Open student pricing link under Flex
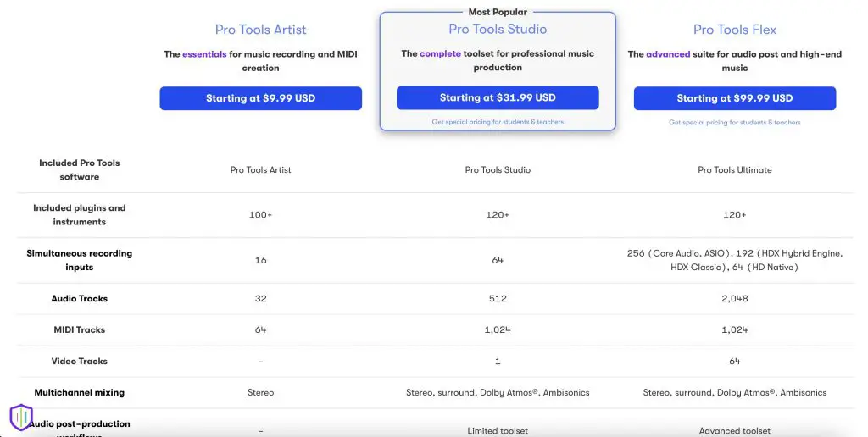The image size is (868, 437). (x=735, y=122)
